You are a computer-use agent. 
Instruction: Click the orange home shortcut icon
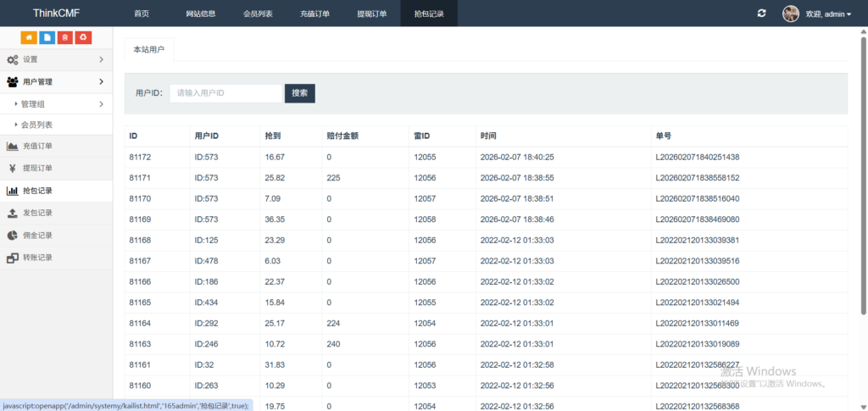pos(28,37)
